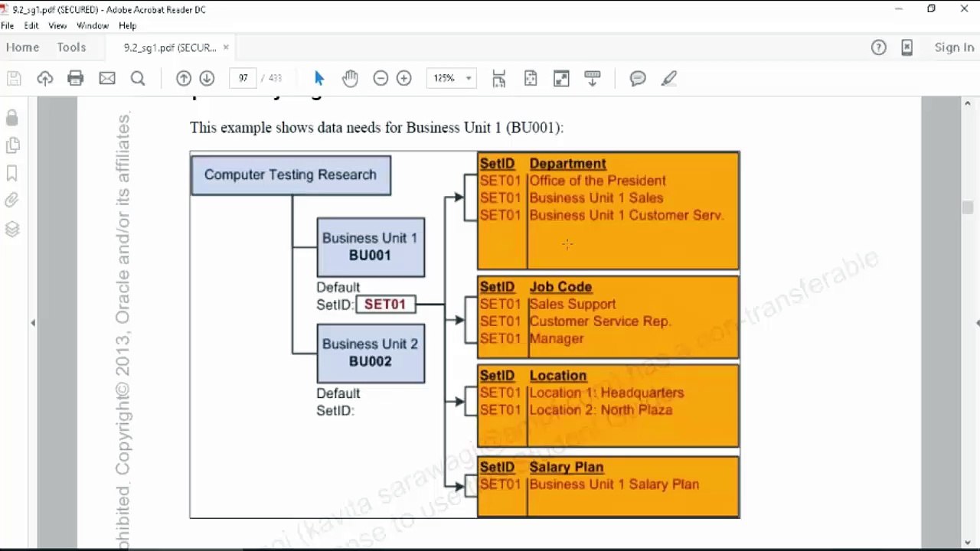
Task: Activate the Hand pan tool
Action: [x=350, y=78]
